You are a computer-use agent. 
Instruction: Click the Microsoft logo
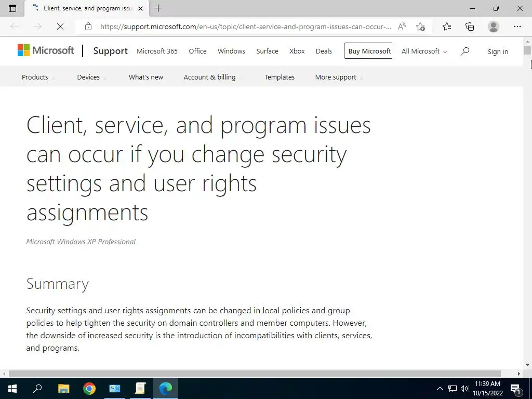[x=46, y=50]
